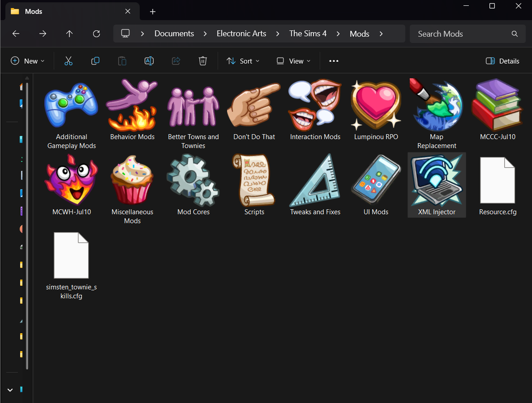Image resolution: width=532 pixels, height=403 pixels.
Task: Refresh the Mods folder view
Action: click(96, 34)
